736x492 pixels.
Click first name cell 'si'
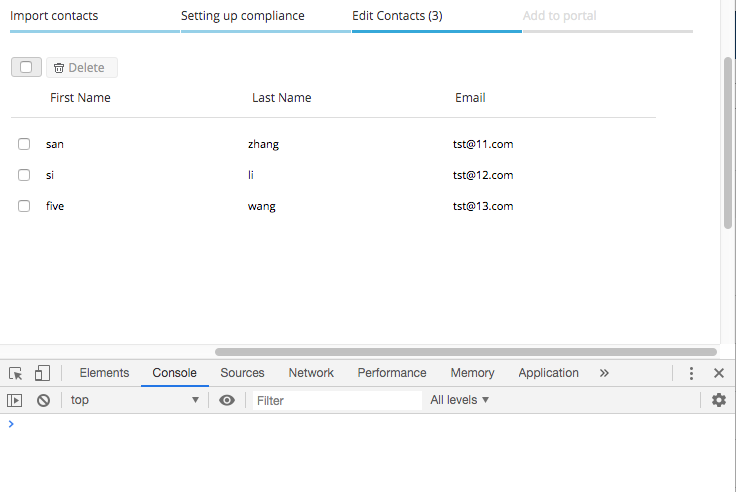[x=50, y=175]
